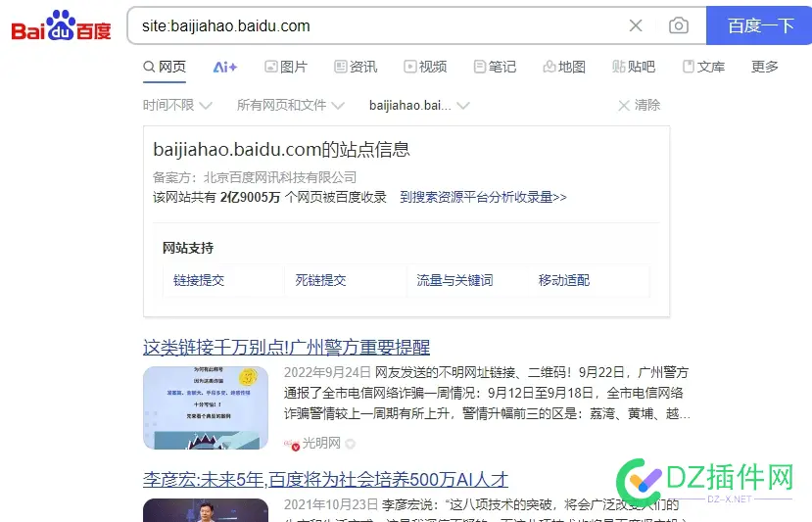Click the 备案方 company name text

(x=280, y=177)
